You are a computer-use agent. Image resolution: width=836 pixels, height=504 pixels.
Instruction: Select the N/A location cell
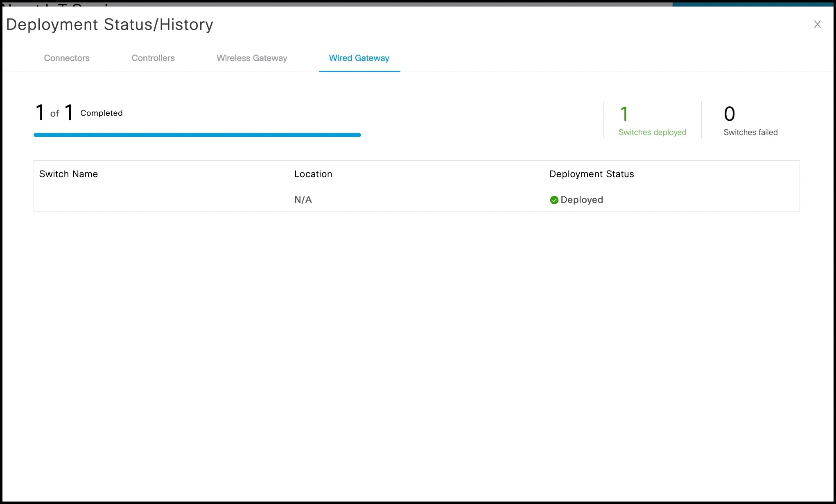coord(303,200)
